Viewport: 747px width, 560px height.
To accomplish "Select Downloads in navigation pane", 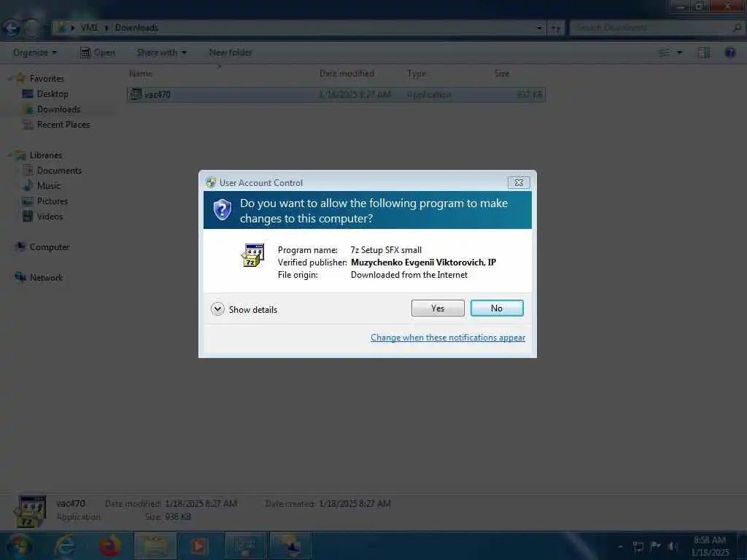I will coord(58,109).
